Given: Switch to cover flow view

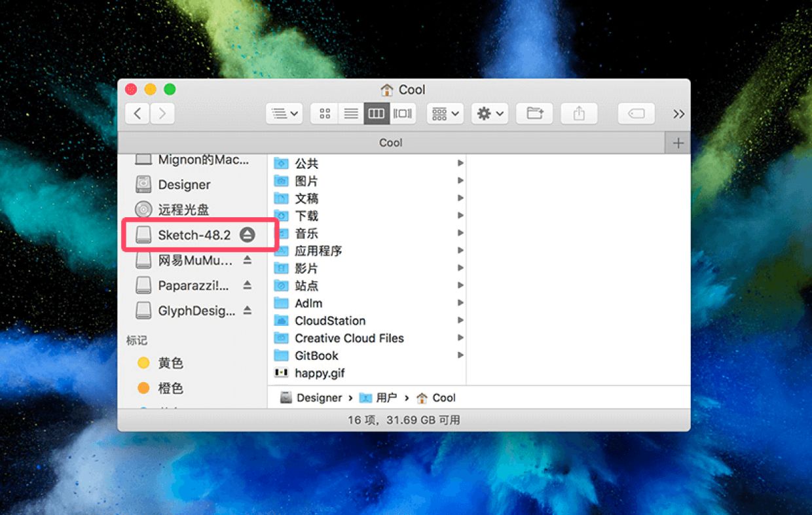Looking at the screenshot, I should pos(403,113).
